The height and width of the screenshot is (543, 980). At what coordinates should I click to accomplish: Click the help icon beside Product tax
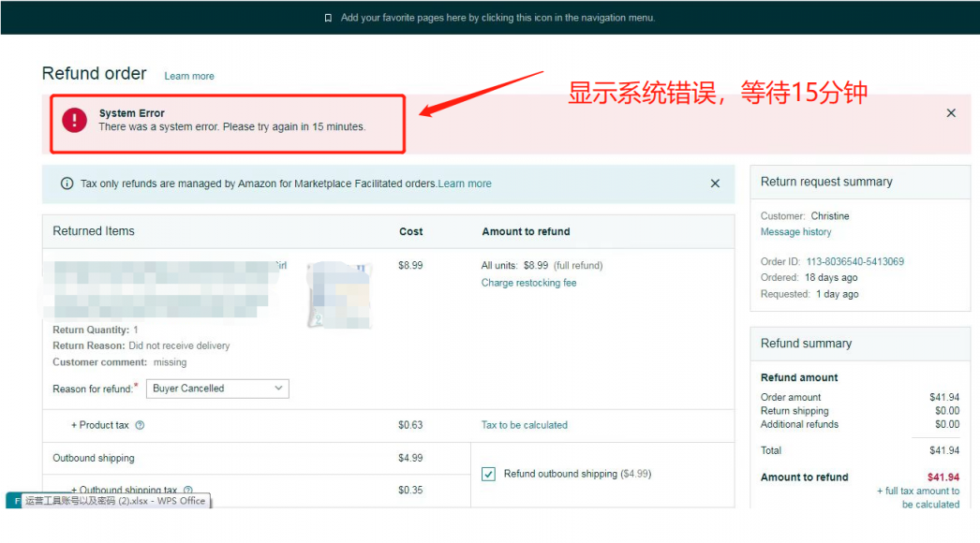pos(140,425)
